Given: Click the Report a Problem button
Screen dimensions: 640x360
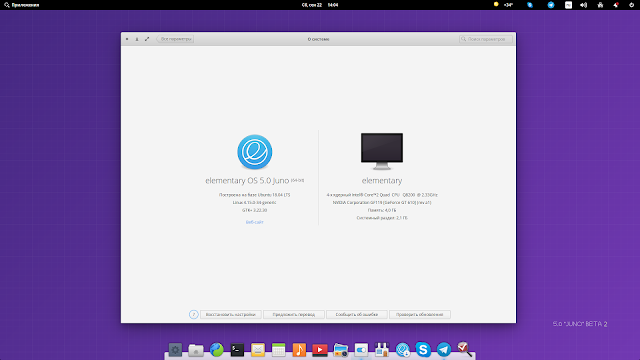Looking at the screenshot, I should click(357, 314).
